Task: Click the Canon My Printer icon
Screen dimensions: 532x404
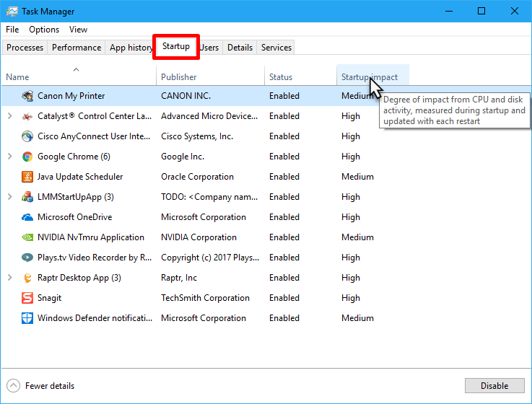Action: [27, 96]
